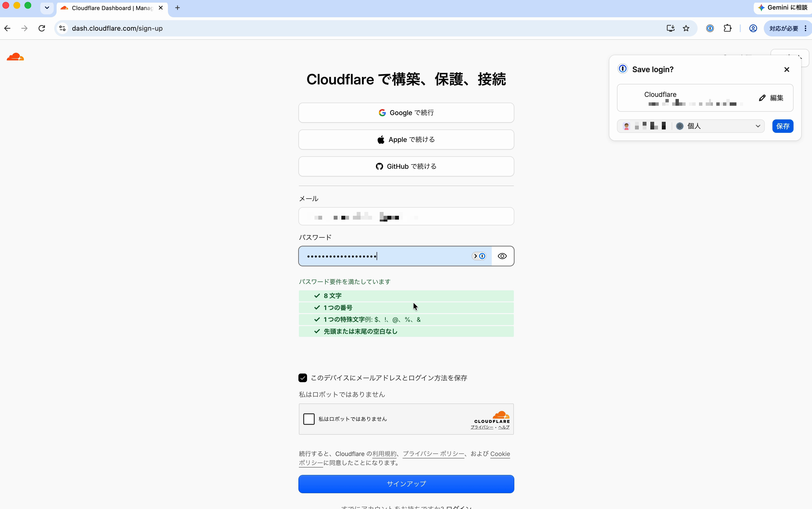Close the Cloudflare Dashboard tab
Image resolution: width=812 pixels, height=509 pixels.
point(161,8)
